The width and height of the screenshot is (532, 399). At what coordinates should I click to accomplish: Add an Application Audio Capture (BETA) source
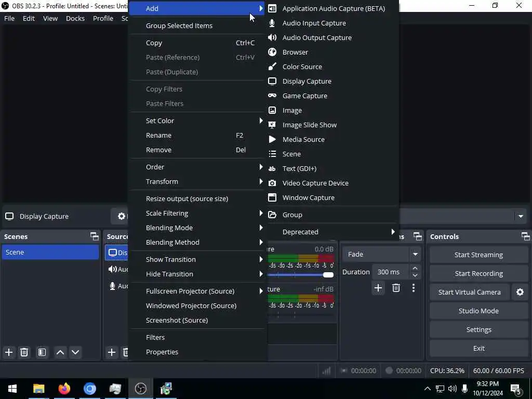pyautogui.click(x=332, y=8)
